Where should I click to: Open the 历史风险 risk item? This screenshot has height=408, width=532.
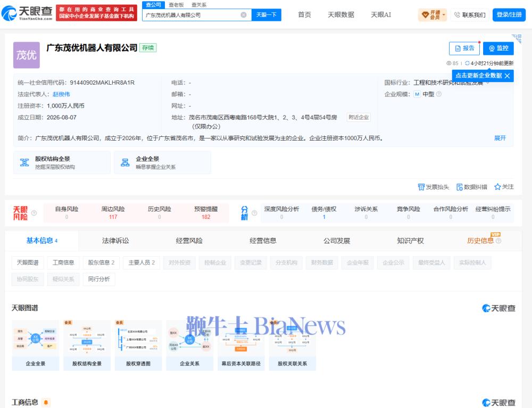click(x=160, y=213)
